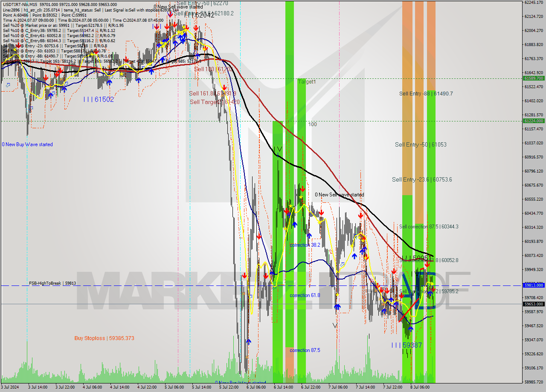
Task: Click the 59347.070 price axis value
Action: click(x=534, y=340)
